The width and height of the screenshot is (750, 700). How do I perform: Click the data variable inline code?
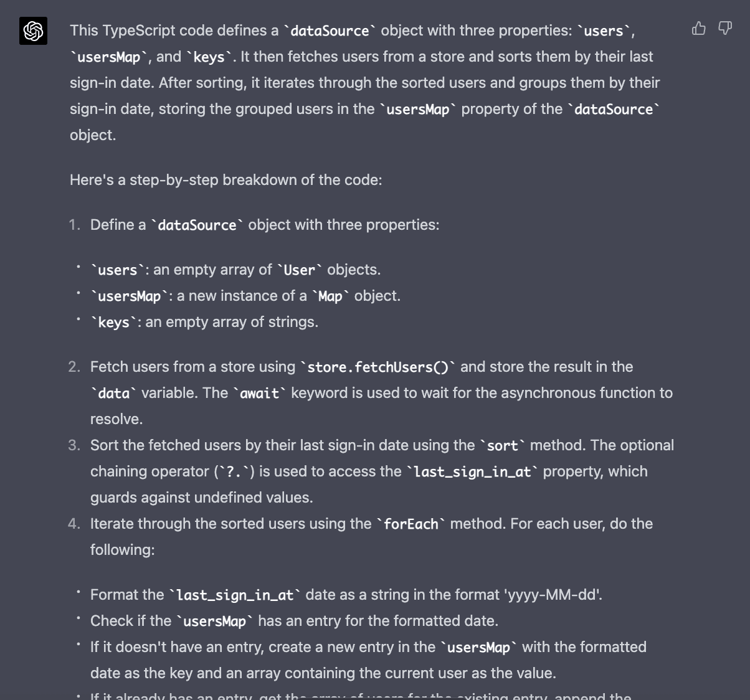(x=114, y=393)
